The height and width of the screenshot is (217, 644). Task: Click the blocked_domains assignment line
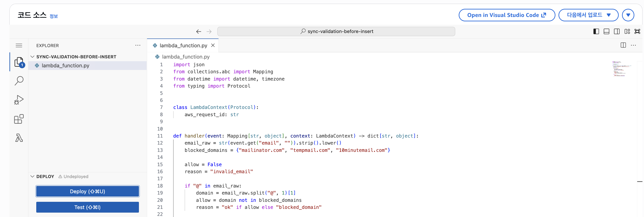(x=287, y=150)
